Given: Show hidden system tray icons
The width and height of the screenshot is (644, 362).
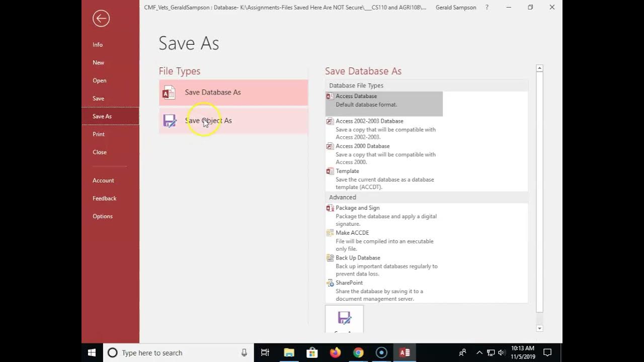Looking at the screenshot, I should tap(479, 353).
